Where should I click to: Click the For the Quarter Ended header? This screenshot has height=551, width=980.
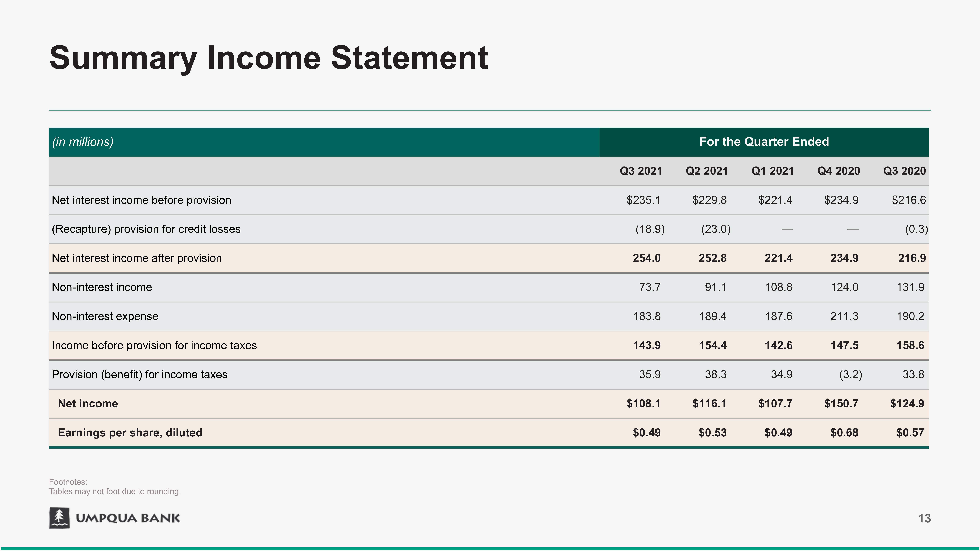click(764, 141)
